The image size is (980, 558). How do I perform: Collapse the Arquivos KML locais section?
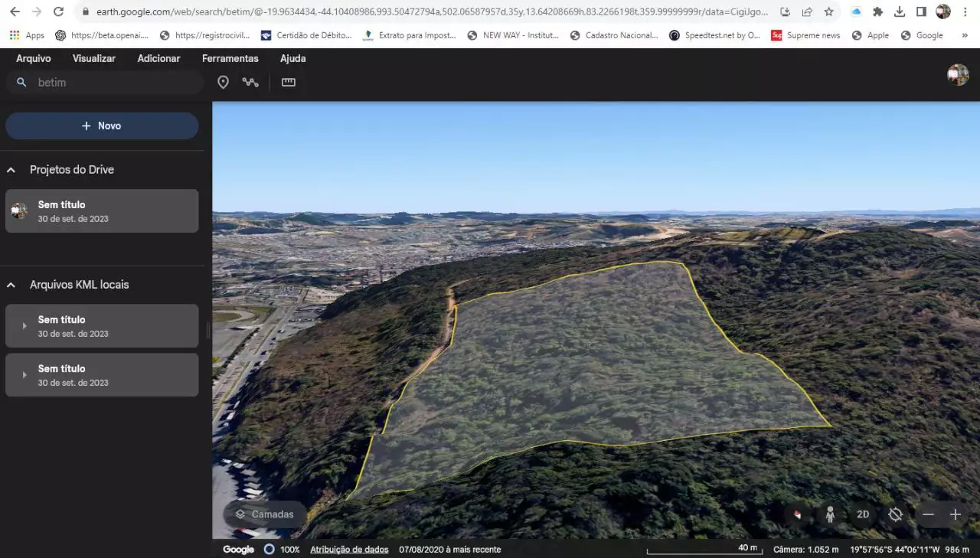point(11,285)
